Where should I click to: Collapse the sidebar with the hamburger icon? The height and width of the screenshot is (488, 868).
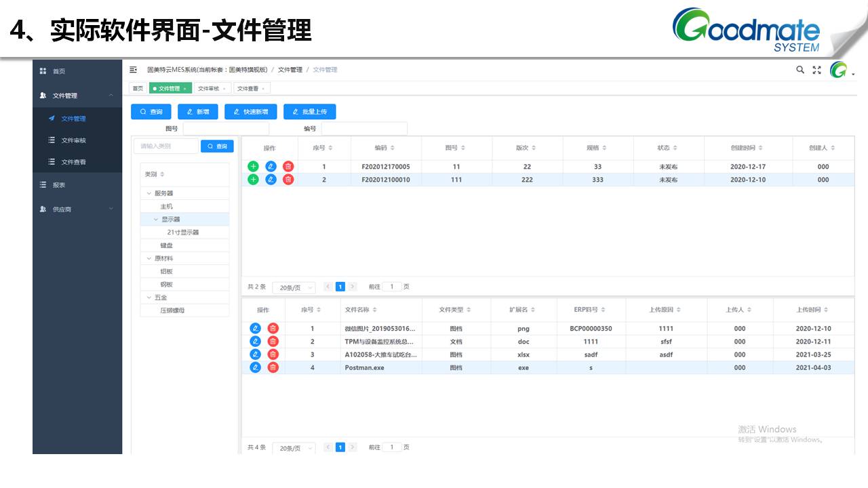(133, 70)
